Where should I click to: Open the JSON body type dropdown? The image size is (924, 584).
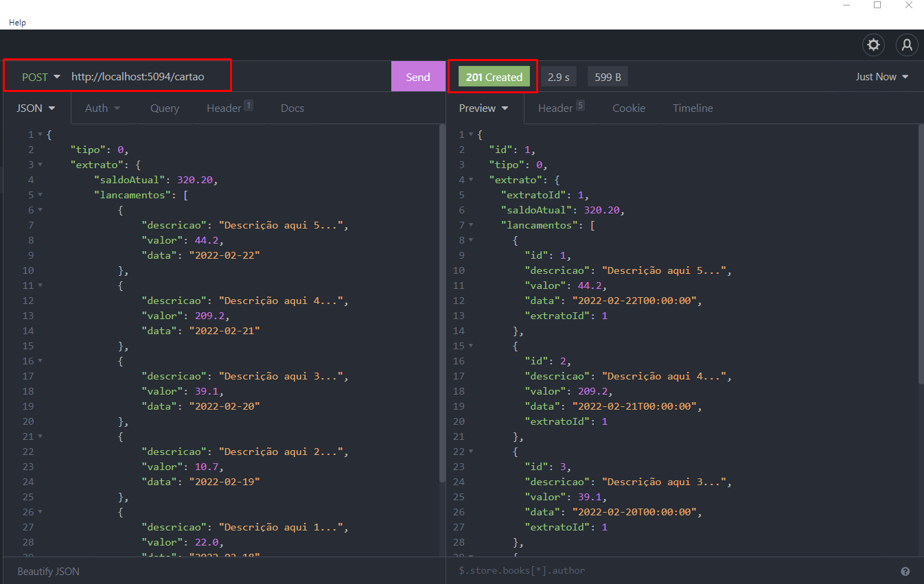(x=36, y=108)
